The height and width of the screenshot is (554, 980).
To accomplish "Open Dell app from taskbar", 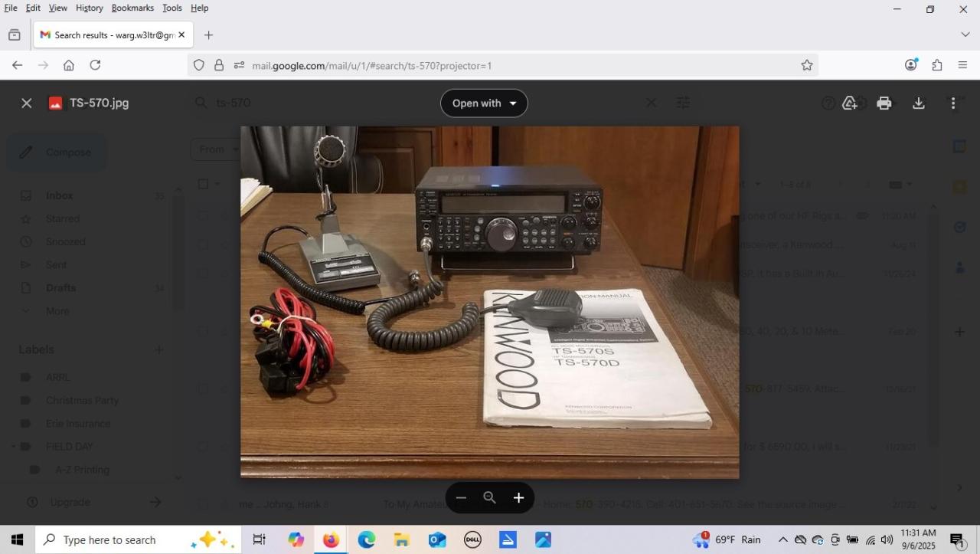I will (472, 540).
